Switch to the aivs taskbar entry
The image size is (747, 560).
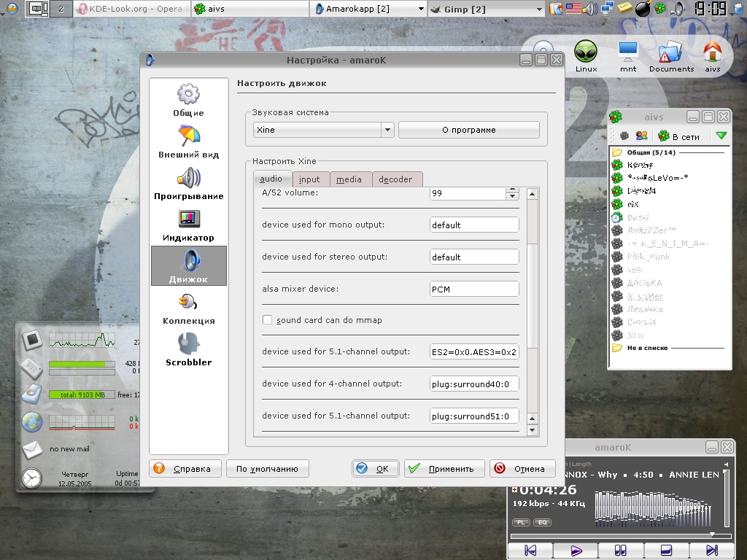[x=250, y=9]
